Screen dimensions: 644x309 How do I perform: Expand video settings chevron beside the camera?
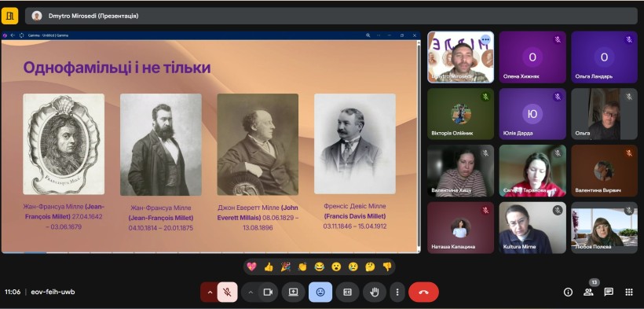251,292
